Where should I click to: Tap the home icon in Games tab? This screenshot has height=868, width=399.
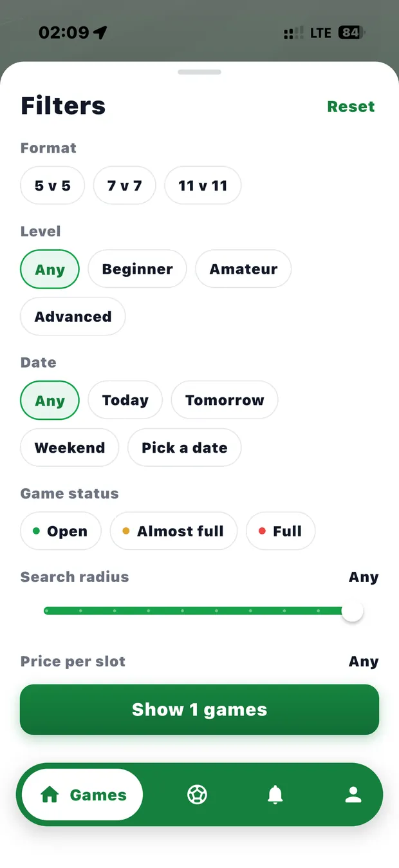tap(50, 795)
